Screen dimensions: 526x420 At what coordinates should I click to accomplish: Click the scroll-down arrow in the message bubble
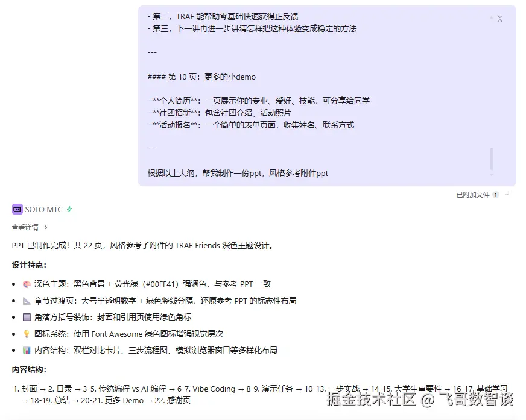492,175
